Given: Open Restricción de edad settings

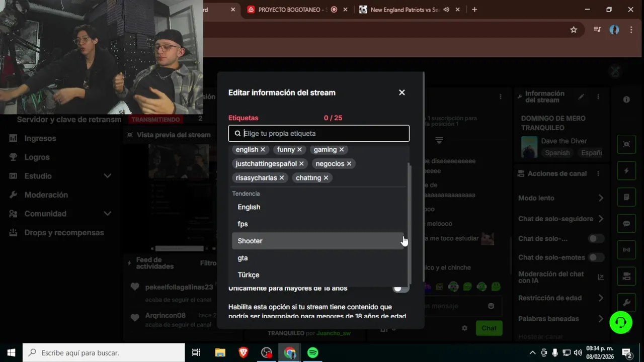Looking at the screenshot, I should click(x=561, y=298).
